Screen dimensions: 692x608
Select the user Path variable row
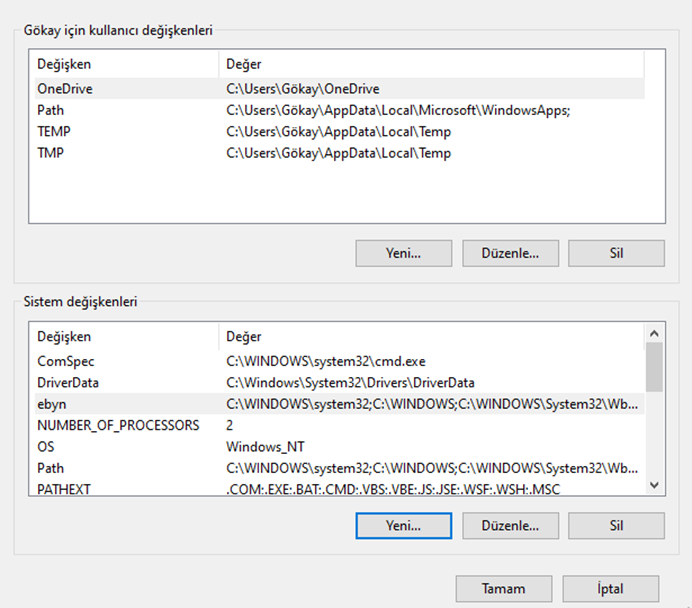pyautogui.click(x=339, y=110)
